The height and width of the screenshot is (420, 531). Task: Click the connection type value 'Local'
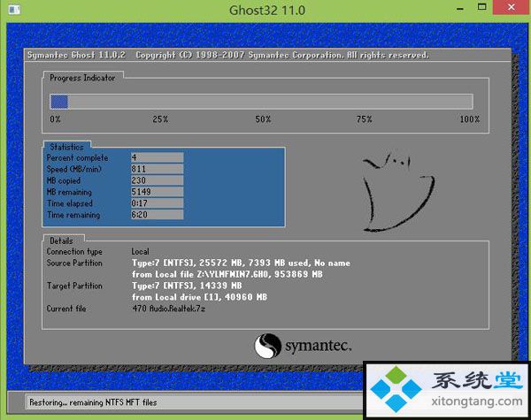140,251
